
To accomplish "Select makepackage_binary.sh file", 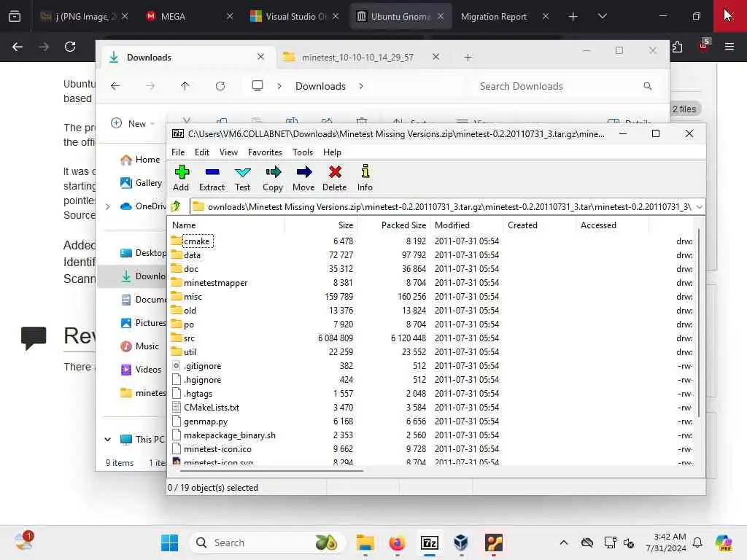I will point(230,435).
